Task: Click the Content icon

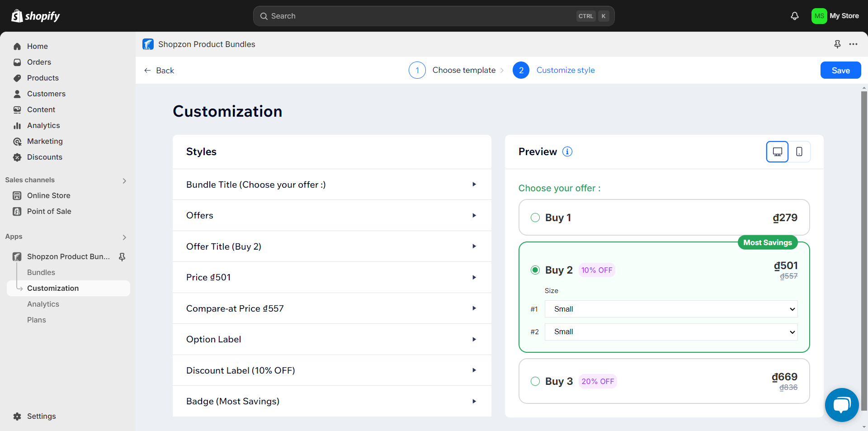Action: click(x=17, y=109)
